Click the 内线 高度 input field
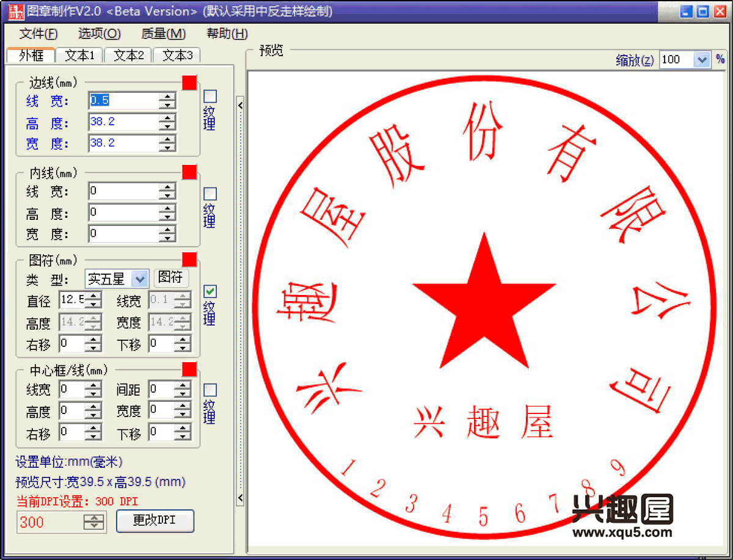 (124, 213)
